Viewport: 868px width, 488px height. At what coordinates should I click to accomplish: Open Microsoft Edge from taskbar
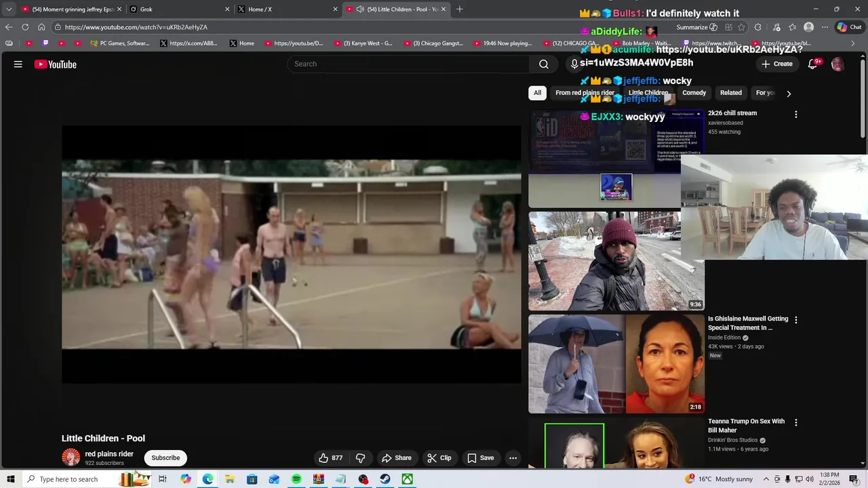tap(208, 479)
